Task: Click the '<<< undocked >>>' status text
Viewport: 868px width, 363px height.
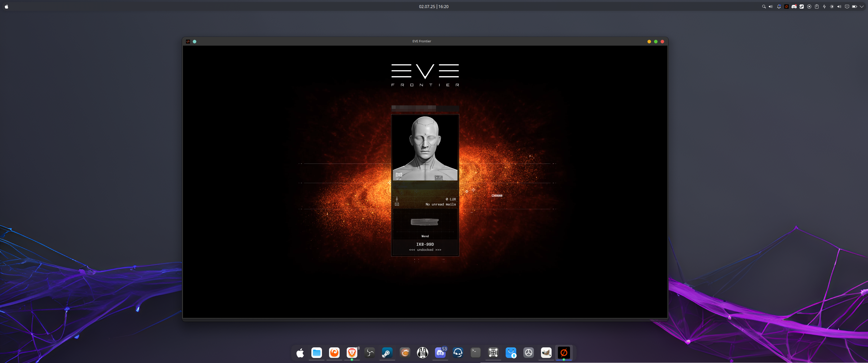Action: point(425,250)
